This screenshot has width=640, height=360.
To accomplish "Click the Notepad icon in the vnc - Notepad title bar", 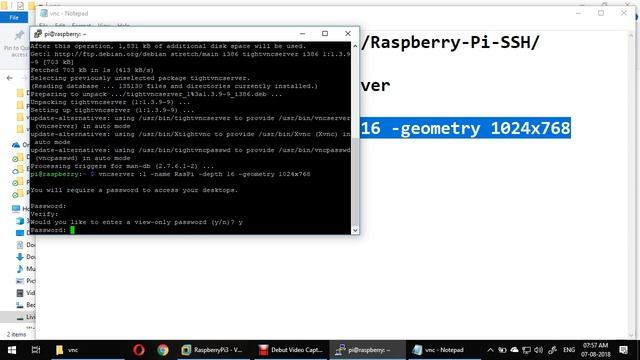I will [x=44, y=13].
